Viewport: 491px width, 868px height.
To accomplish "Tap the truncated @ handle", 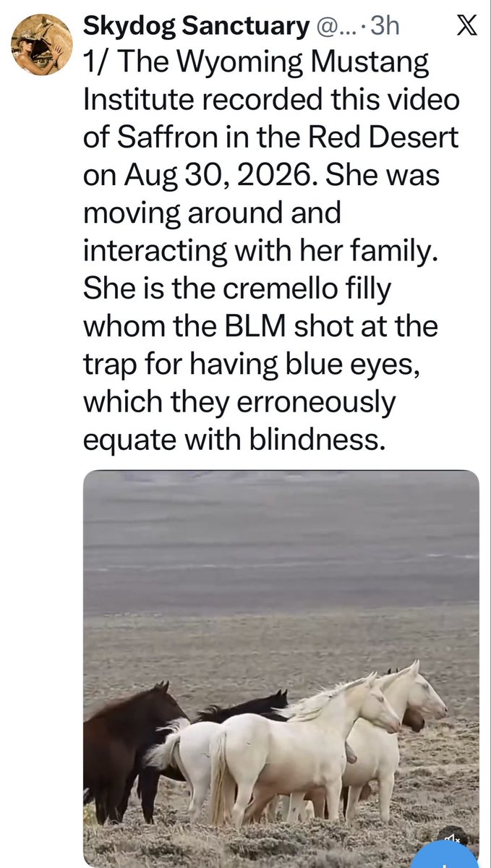I will click(x=337, y=27).
